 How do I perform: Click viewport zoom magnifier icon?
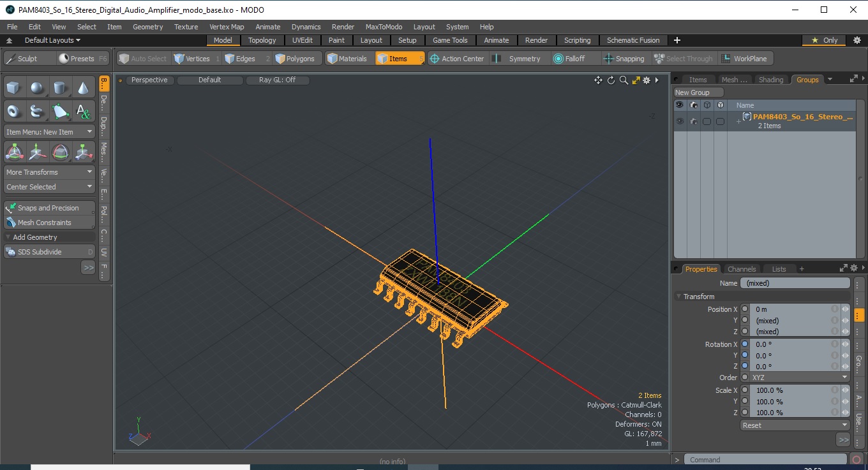(x=624, y=80)
